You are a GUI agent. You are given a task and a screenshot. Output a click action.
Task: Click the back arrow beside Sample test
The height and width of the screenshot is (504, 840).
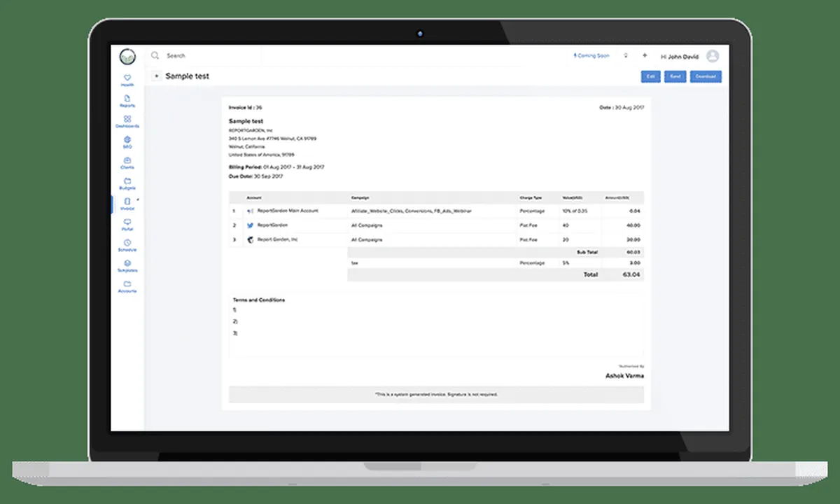[x=157, y=76]
